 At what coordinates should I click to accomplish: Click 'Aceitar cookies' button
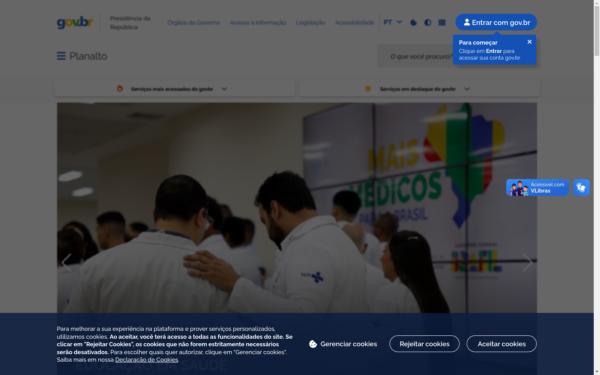501,344
